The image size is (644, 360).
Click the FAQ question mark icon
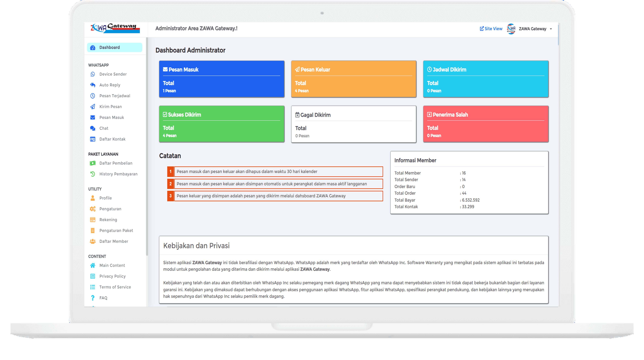[93, 298]
